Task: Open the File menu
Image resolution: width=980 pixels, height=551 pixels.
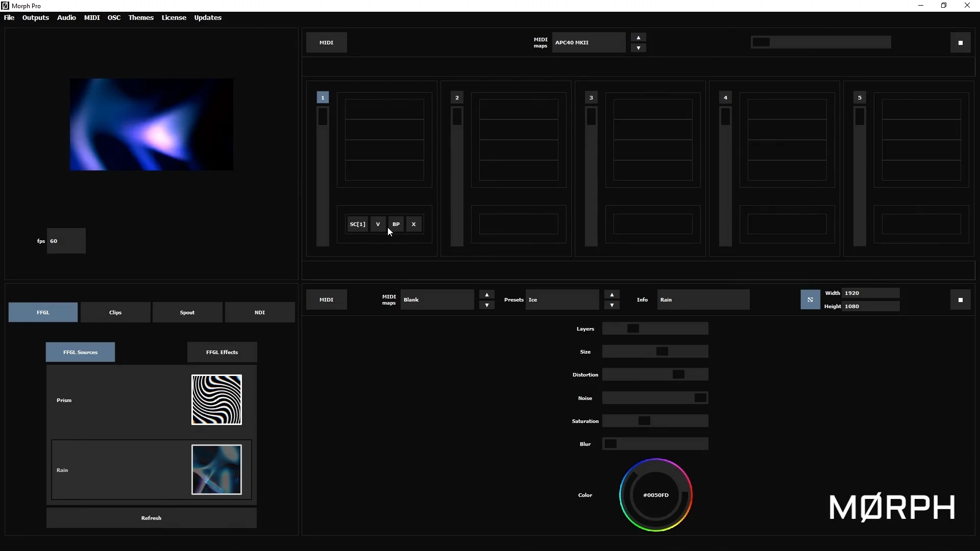Action: [x=9, y=17]
